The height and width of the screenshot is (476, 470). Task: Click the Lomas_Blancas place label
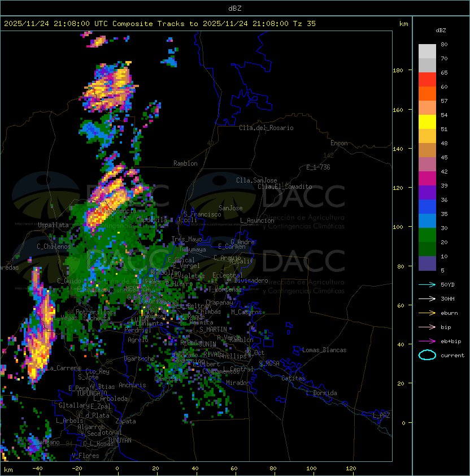pyautogui.click(x=324, y=350)
